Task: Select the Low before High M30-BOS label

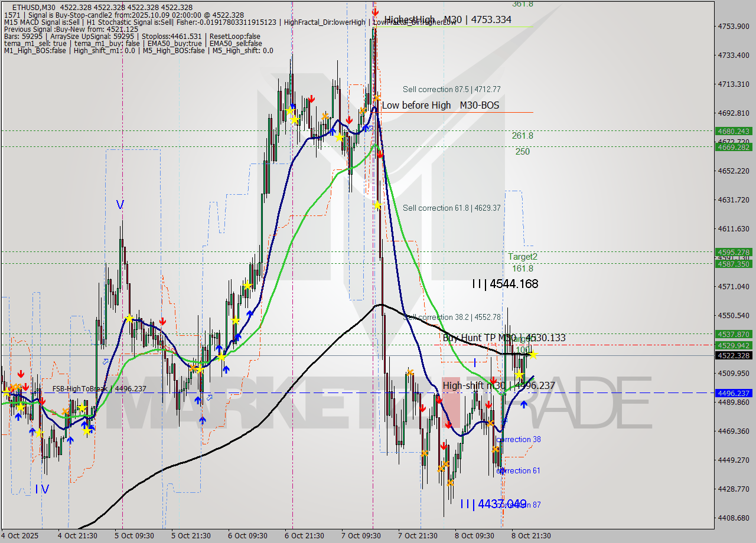Action: 440,105
